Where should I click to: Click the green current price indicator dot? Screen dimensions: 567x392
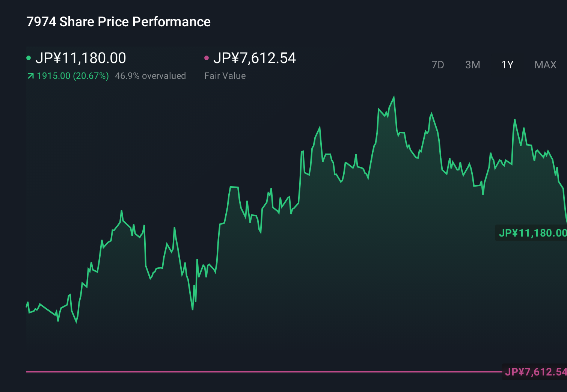pyautogui.click(x=29, y=57)
